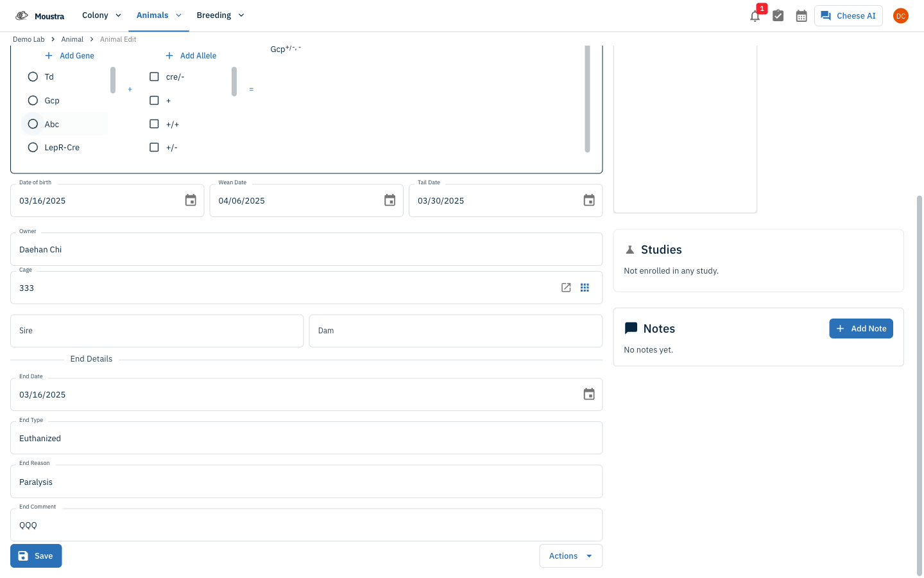The image size is (924, 578).
Task: Click the genotype panel scrollbar
Action: [587, 99]
